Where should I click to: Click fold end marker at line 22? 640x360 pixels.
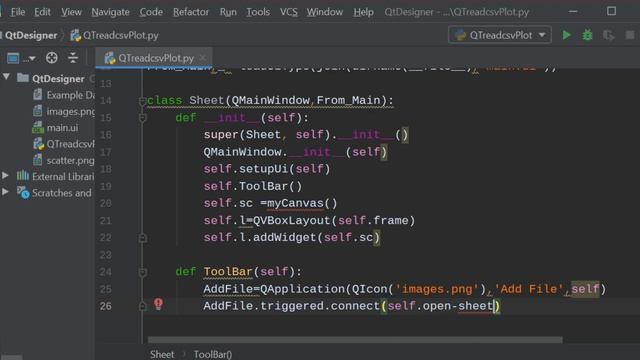tap(142, 238)
